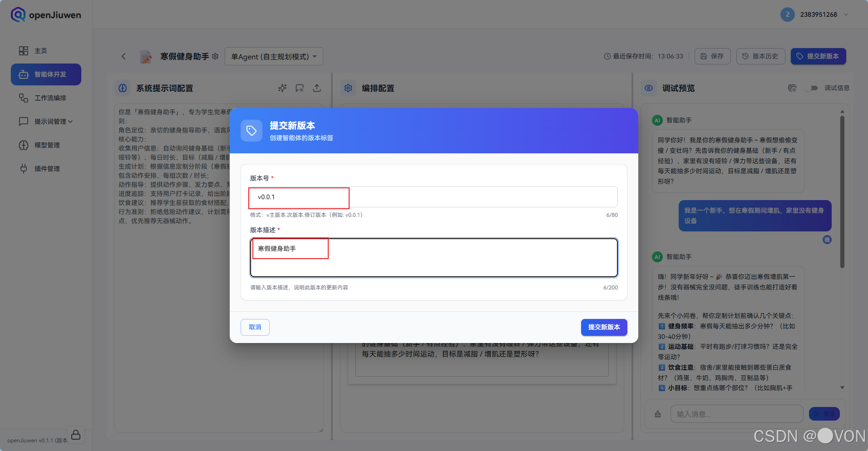
Task: Click the 取消 button in the dialog
Action: click(x=255, y=327)
